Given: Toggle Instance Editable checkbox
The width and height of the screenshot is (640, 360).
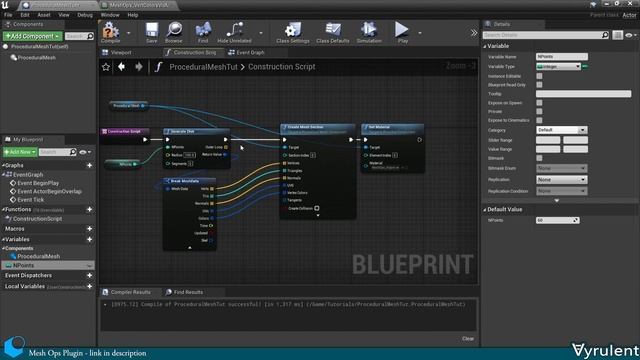Looking at the screenshot, I should click(539, 76).
